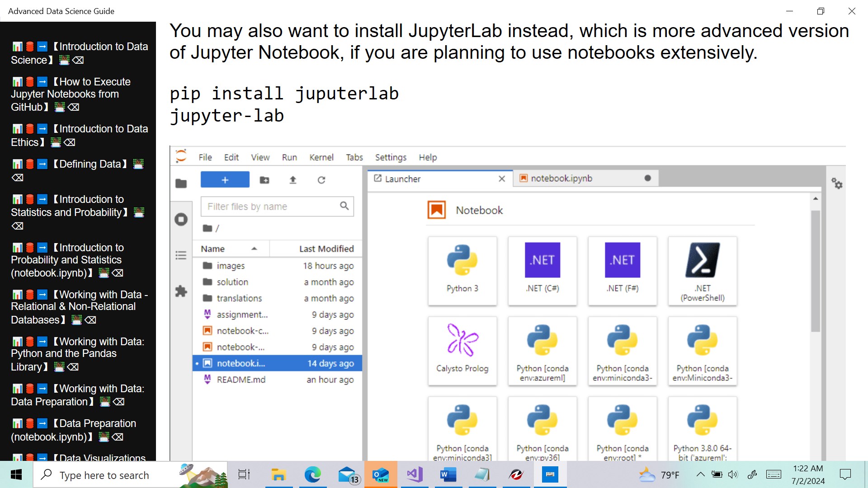
Task: Click the new folder icon in file browser
Action: (x=264, y=180)
